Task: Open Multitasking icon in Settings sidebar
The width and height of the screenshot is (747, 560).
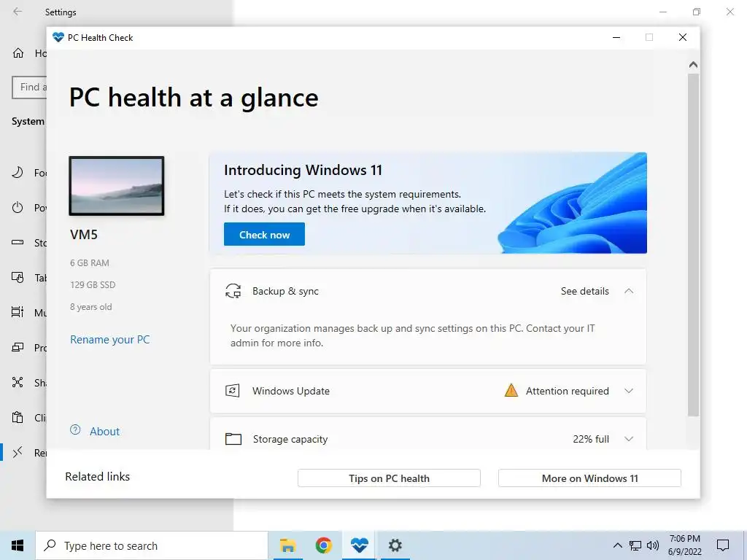Action: click(x=18, y=312)
